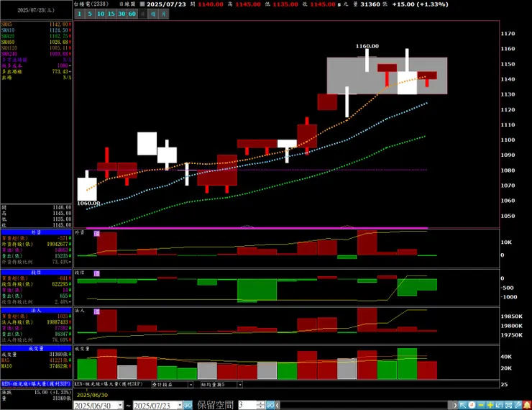Click the fit-to-screen icon in bottom toolbar

pos(508,405)
